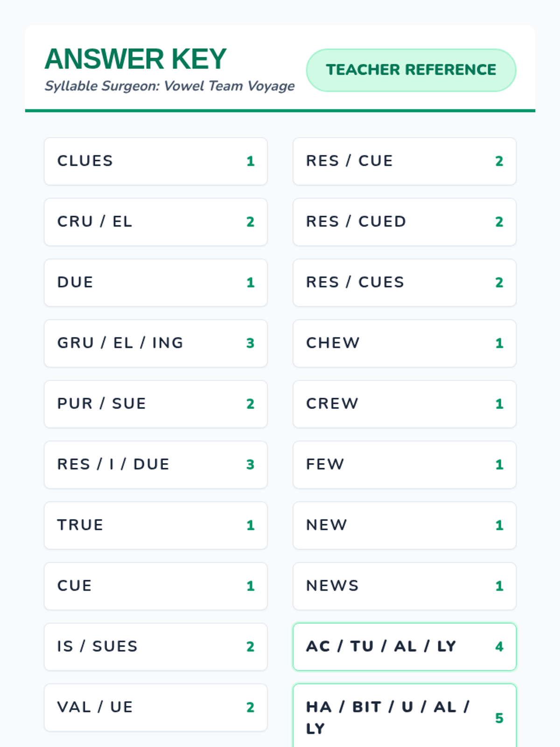Click the RES / CUES card
This screenshot has height=747, width=560.
tap(404, 282)
